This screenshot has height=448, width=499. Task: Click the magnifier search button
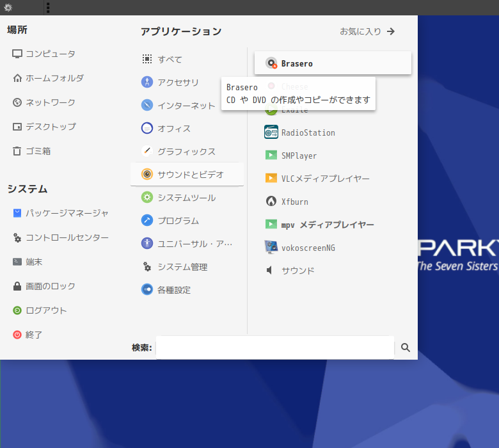click(x=406, y=348)
